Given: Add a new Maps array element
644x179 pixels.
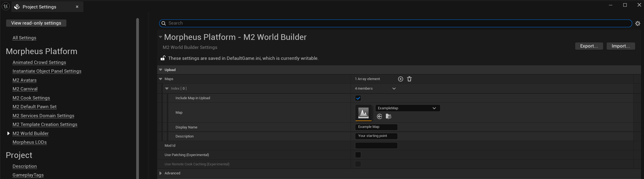Looking at the screenshot, I should click(400, 79).
